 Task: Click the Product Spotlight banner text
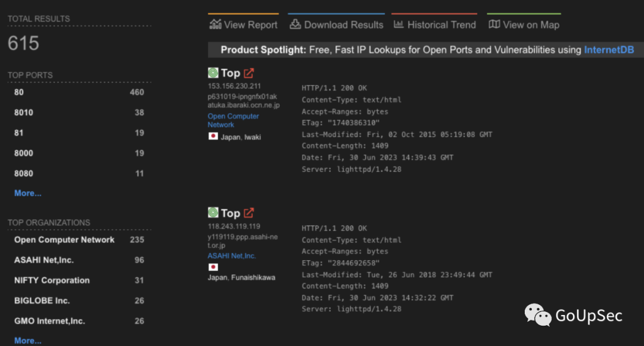coord(427,50)
